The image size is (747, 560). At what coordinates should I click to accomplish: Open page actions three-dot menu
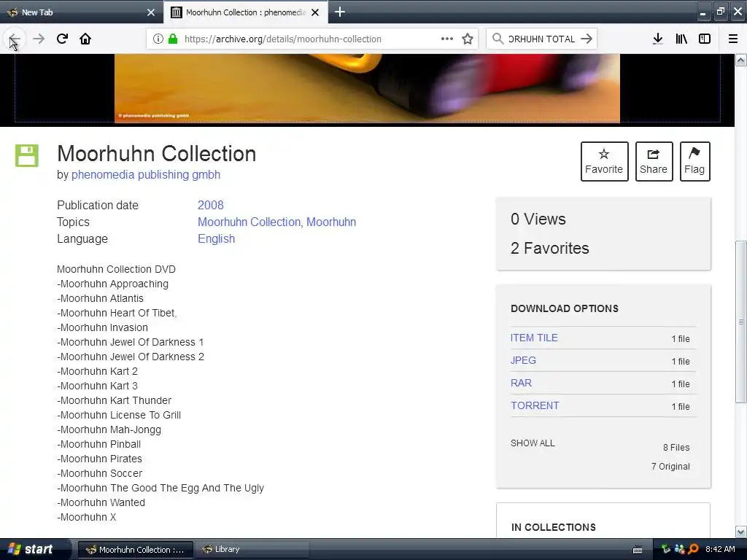click(447, 39)
